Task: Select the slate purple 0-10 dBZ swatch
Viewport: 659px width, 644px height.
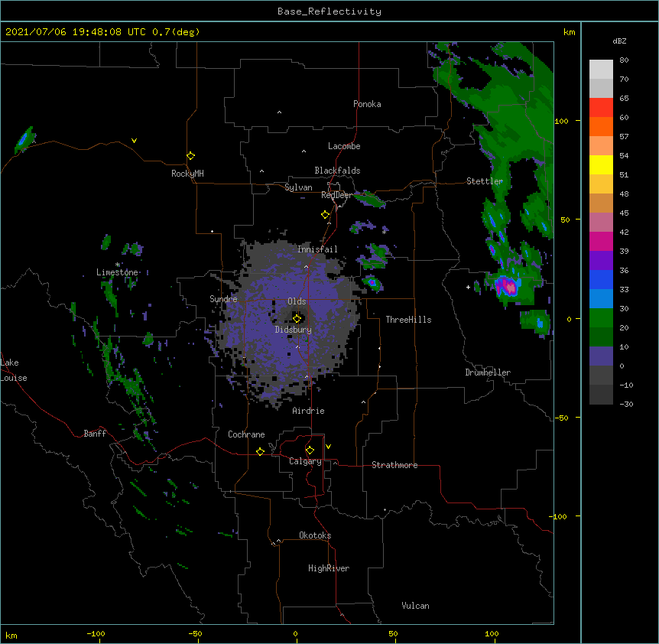Action: 601,356
